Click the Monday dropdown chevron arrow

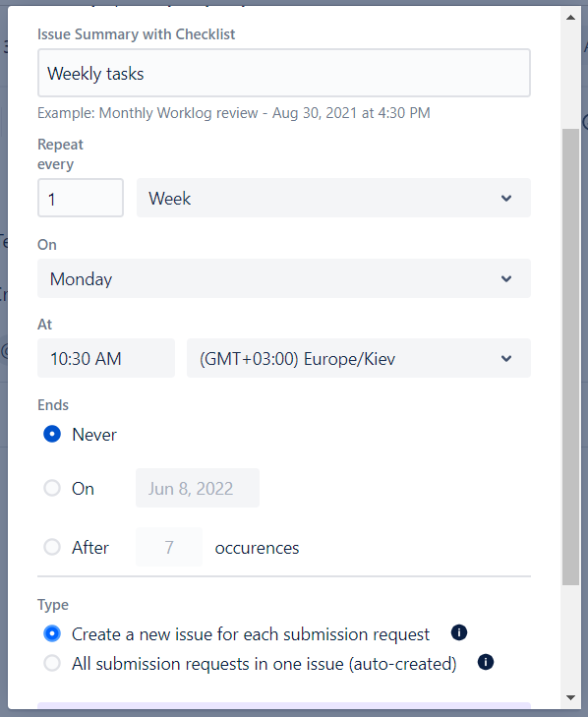(506, 278)
